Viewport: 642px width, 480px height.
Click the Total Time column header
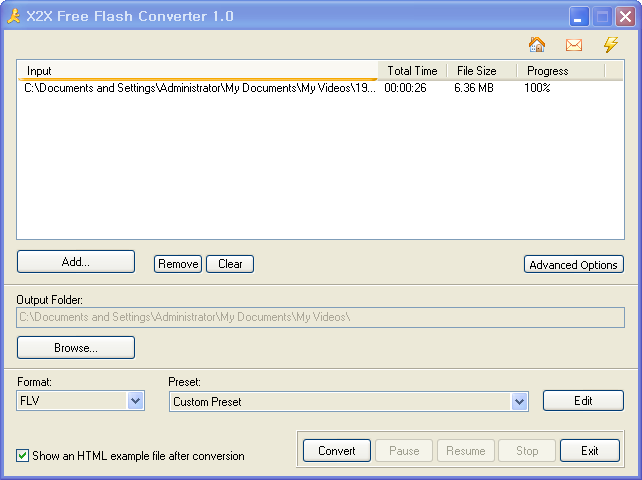pyautogui.click(x=412, y=71)
